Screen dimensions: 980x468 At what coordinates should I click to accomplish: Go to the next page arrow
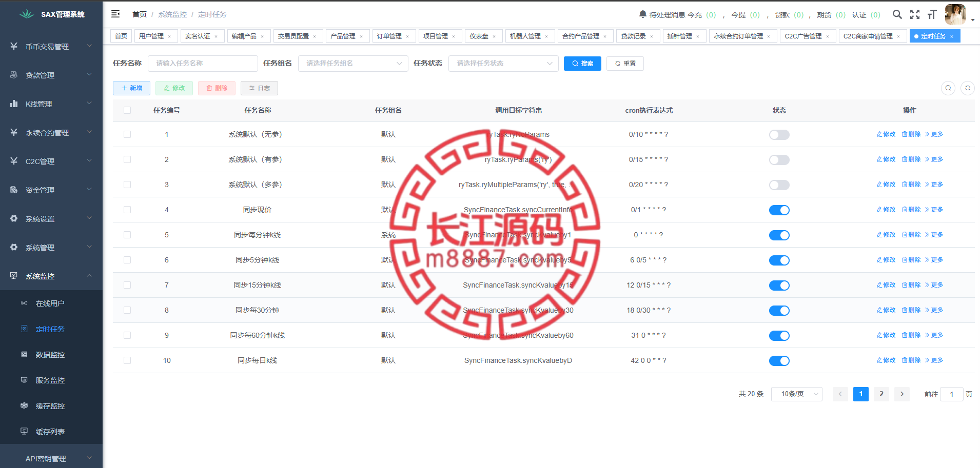(x=902, y=394)
